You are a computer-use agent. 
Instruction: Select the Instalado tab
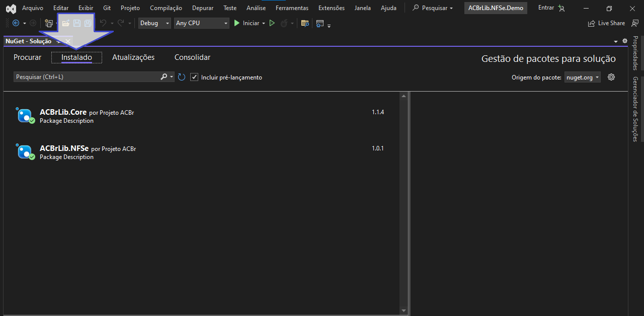pos(76,57)
